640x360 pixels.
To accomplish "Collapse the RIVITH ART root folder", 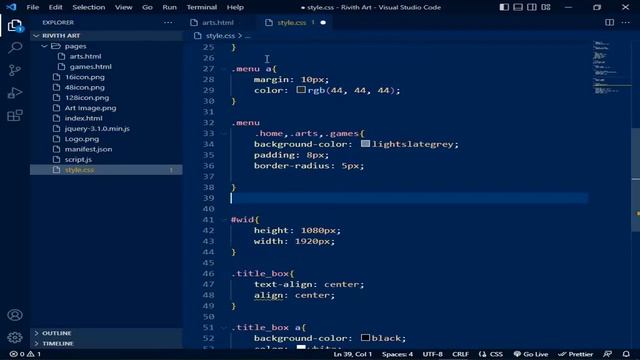I will pyautogui.click(x=36, y=36).
